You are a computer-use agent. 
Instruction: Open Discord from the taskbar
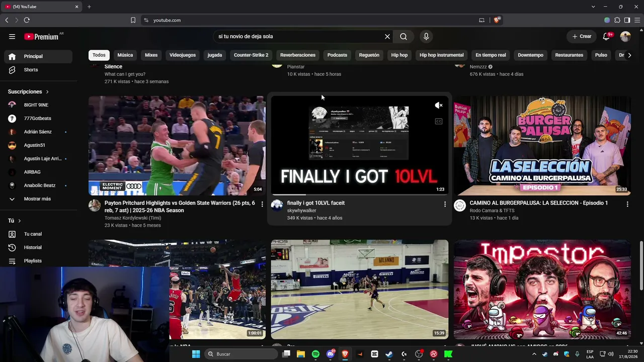pos(330,354)
